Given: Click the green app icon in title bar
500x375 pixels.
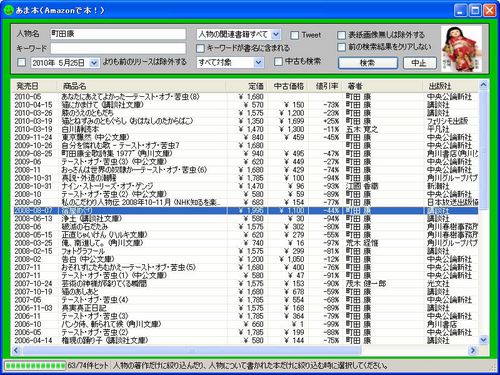Looking at the screenshot, I should [8, 10].
